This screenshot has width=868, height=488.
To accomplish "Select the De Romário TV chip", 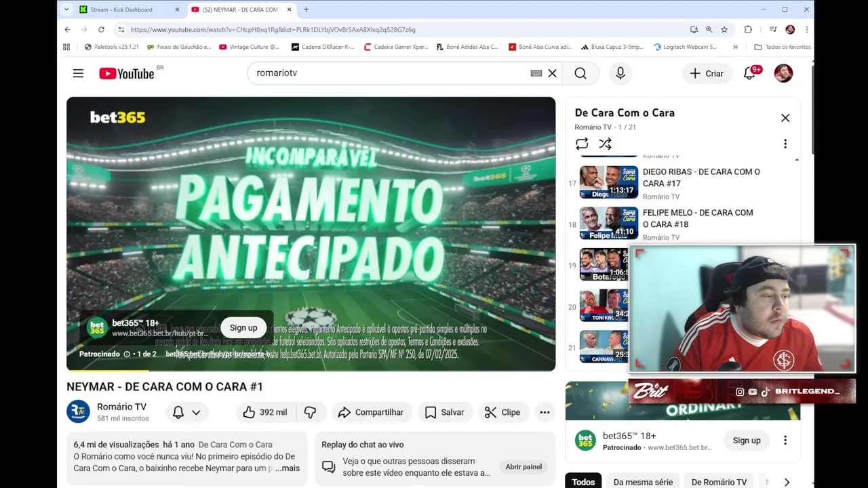I will coord(719,482).
